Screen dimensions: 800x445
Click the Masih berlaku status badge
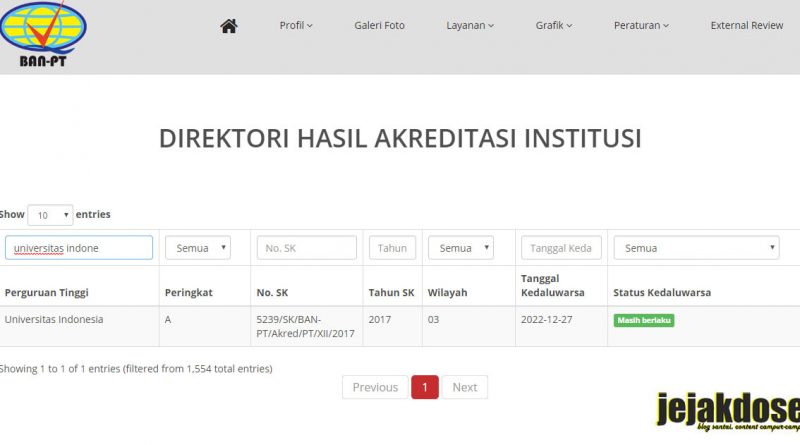[644, 320]
